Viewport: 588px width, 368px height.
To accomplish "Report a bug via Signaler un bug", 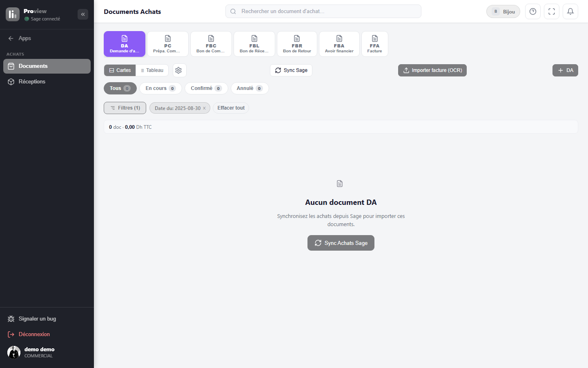I will [47, 319].
